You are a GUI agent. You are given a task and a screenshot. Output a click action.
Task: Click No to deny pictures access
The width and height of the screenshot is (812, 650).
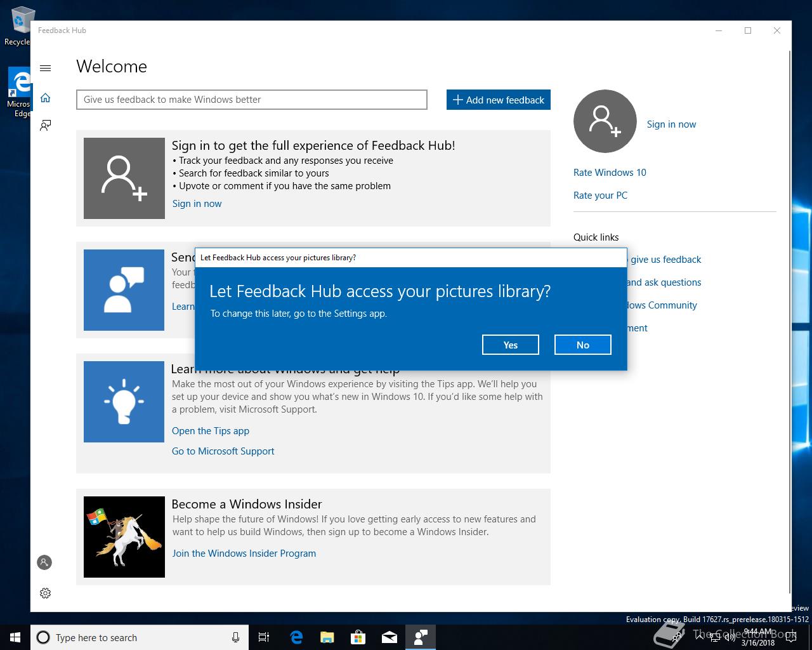[x=583, y=345]
